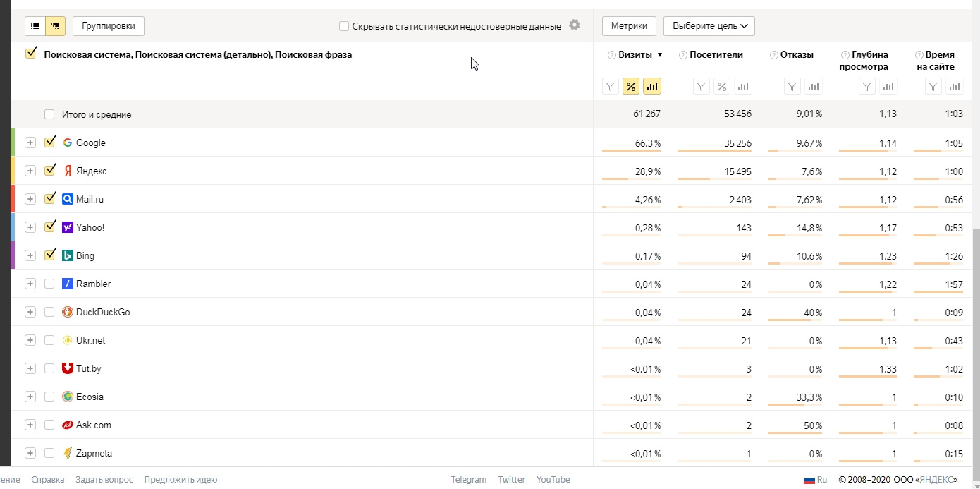Click the Предложить идею link
This screenshot has width=980, height=489.
coord(180,480)
